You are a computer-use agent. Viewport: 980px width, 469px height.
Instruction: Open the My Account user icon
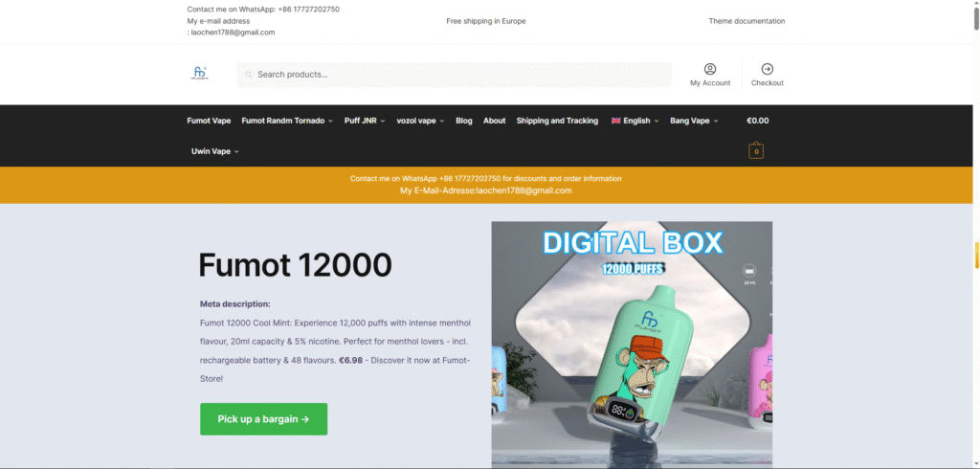coord(710,69)
